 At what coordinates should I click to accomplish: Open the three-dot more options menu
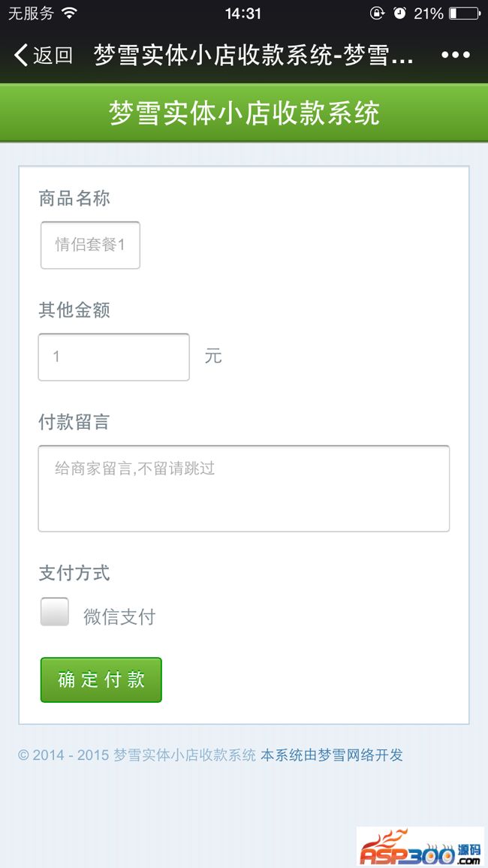coord(456,55)
